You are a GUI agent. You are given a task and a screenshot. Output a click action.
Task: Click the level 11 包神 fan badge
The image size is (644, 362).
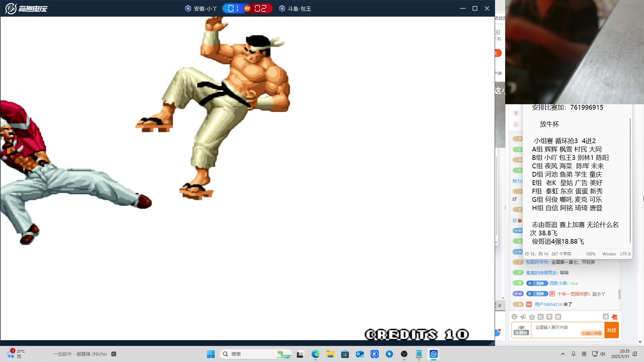tap(537, 283)
